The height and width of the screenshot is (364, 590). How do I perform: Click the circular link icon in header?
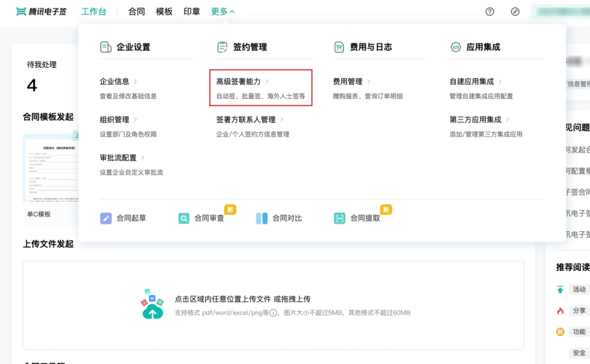click(515, 12)
